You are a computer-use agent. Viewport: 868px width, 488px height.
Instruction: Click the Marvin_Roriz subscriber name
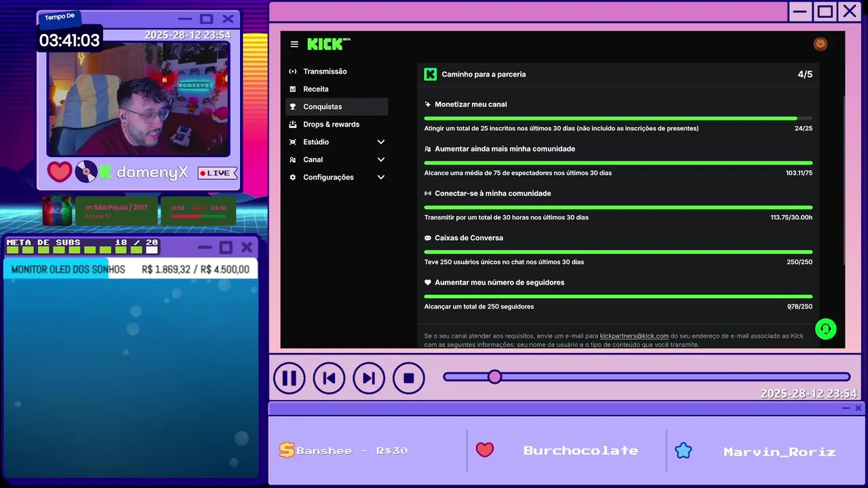click(x=780, y=451)
